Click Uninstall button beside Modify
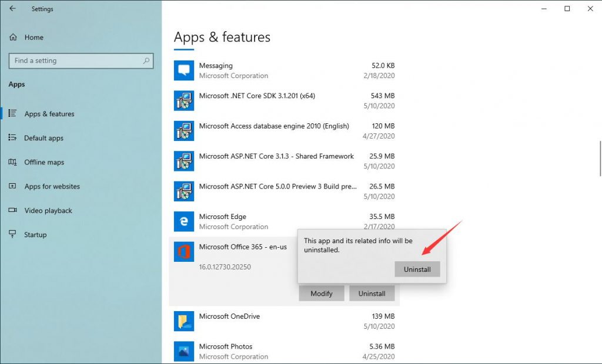The image size is (602, 364). click(372, 294)
